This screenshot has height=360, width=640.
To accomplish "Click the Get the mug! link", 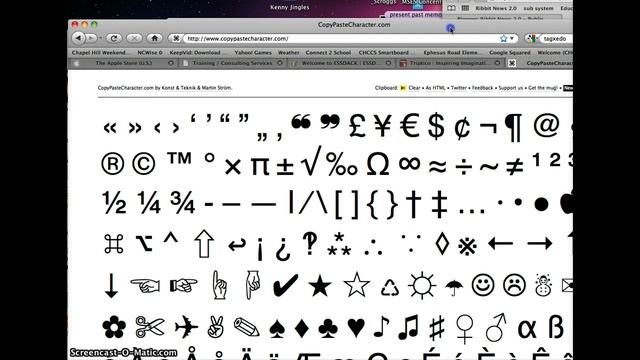I will coord(542,88).
